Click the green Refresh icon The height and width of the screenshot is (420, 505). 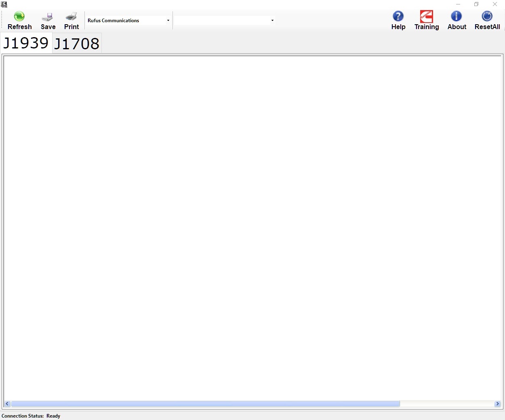(x=19, y=17)
